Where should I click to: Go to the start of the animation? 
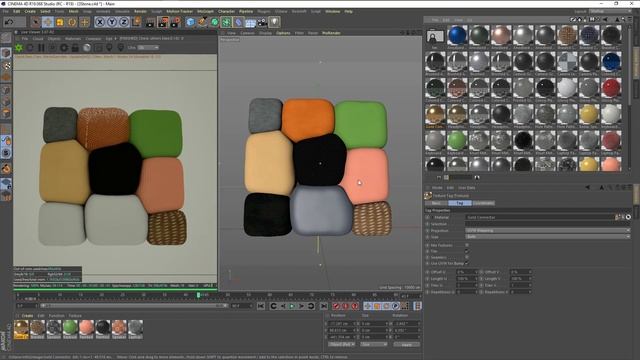261,306
